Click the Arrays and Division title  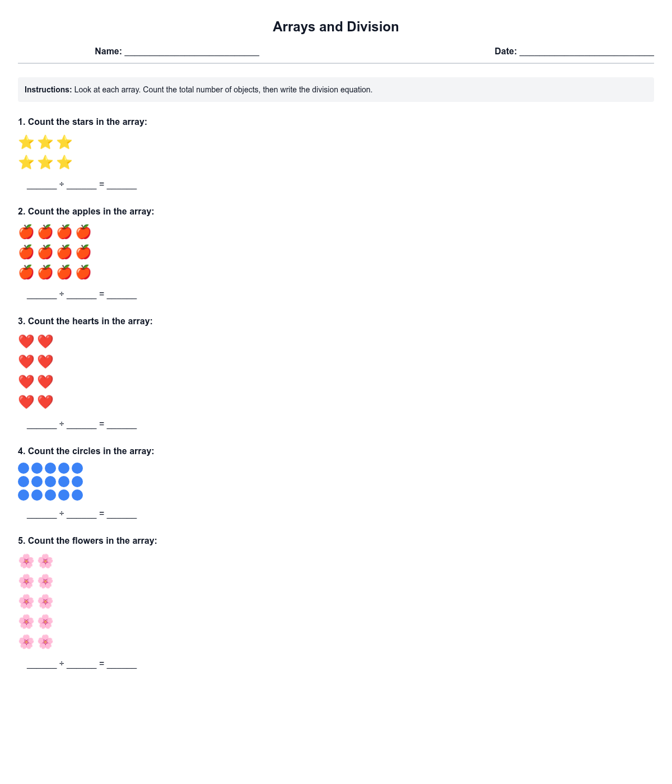click(x=335, y=27)
